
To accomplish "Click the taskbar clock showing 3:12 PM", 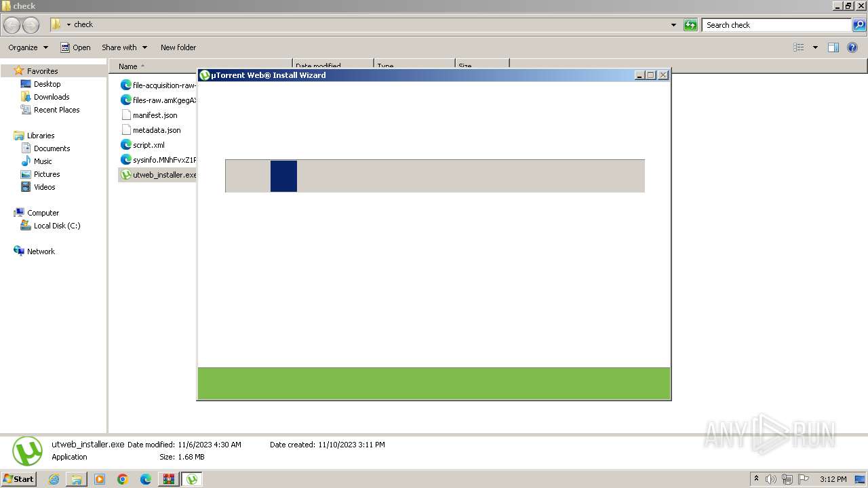I will tap(833, 479).
